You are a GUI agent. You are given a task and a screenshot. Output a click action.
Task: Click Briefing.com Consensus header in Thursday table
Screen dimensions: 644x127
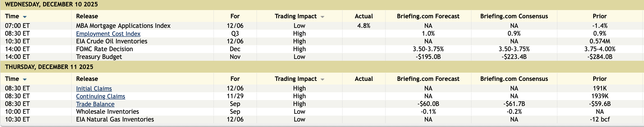pos(514,79)
